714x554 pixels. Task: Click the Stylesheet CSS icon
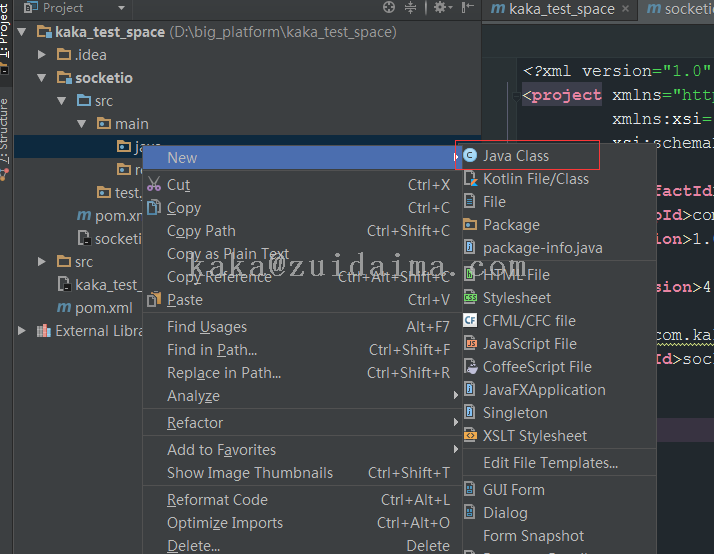[470, 298]
